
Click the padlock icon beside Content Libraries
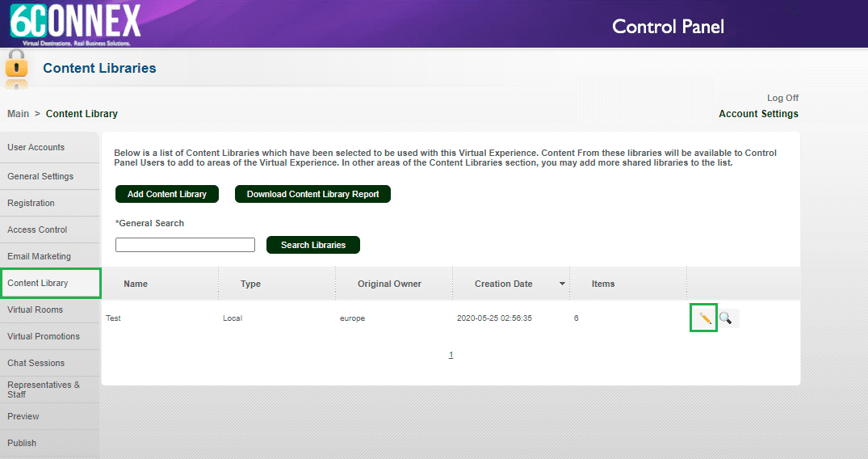coord(16,68)
